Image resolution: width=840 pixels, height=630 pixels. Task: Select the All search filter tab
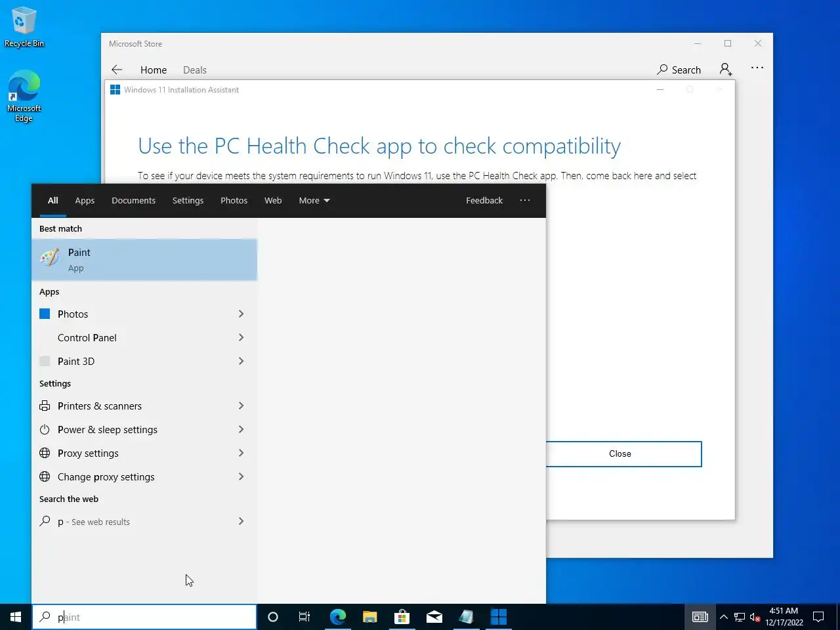coord(53,200)
